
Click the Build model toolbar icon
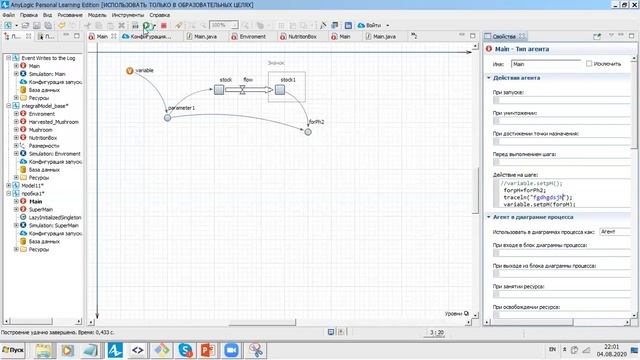tap(135, 25)
